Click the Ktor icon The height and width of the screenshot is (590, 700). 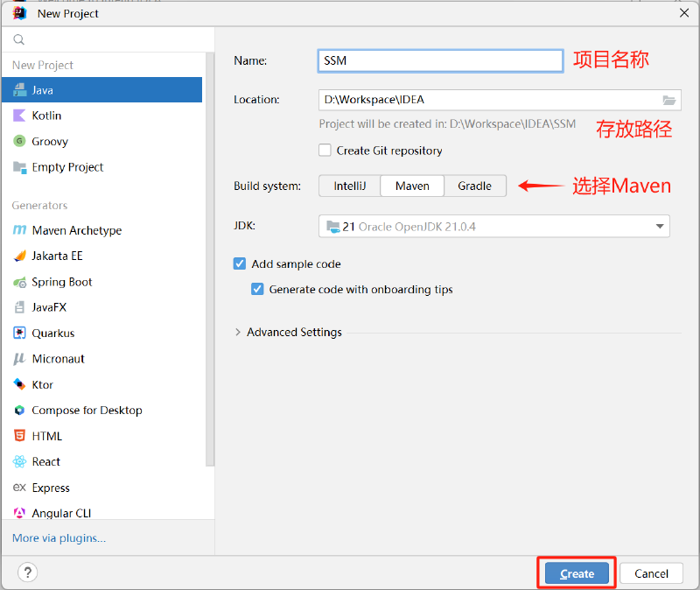(19, 384)
